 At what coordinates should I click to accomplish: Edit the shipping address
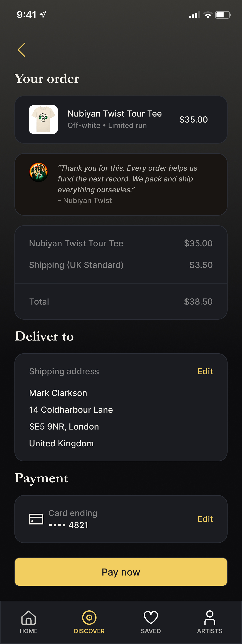pos(205,371)
